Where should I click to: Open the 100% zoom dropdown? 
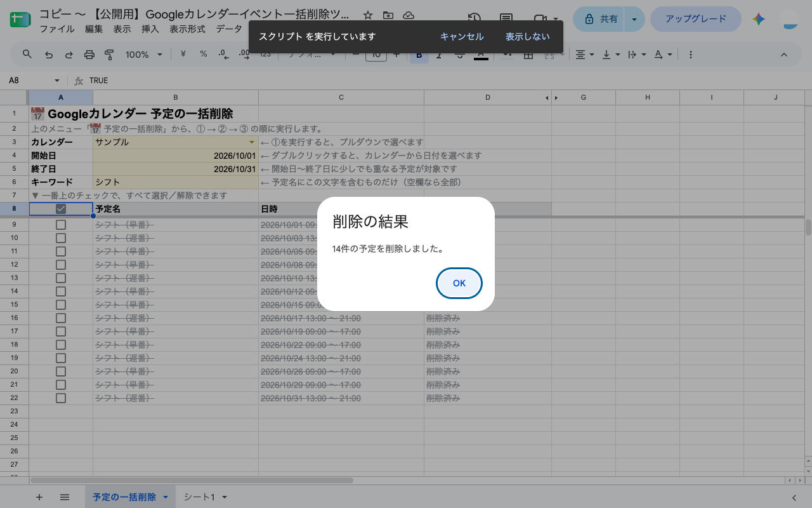point(144,55)
